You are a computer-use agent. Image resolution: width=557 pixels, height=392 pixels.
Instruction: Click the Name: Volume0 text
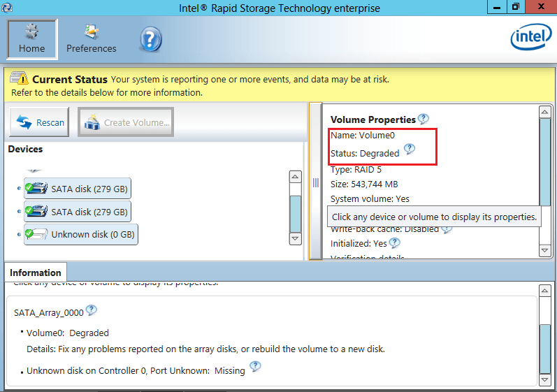[x=362, y=136]
